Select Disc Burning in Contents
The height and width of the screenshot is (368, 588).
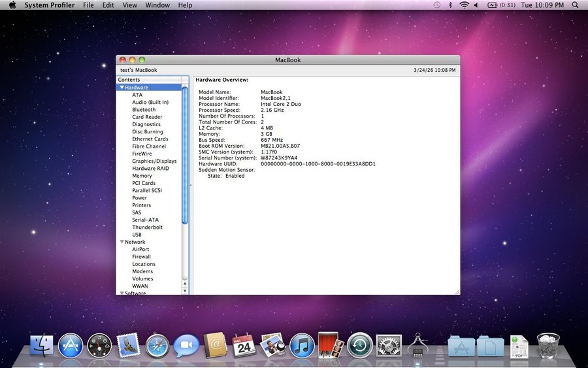click(x=148, y=131)
